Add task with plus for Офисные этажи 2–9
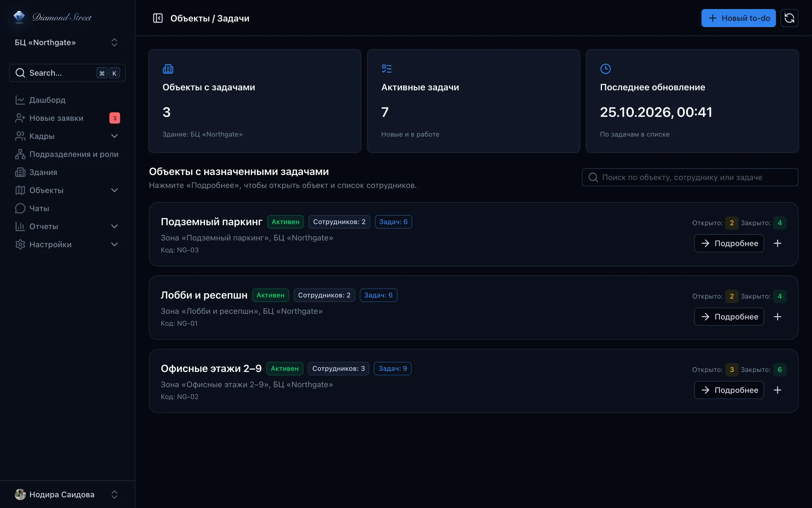The height and width of the screenshot is (508, 812). [x=777, y=390]
